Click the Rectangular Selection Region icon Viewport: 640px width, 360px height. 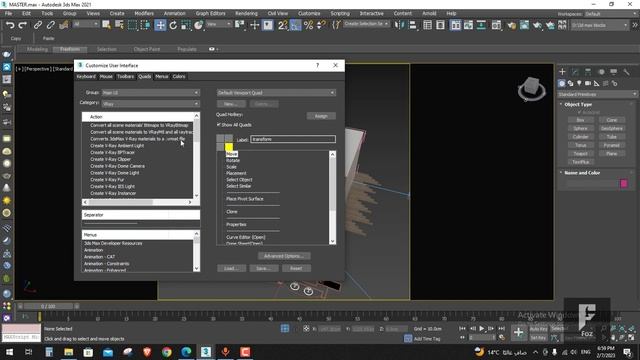click(x=132, y=25)
